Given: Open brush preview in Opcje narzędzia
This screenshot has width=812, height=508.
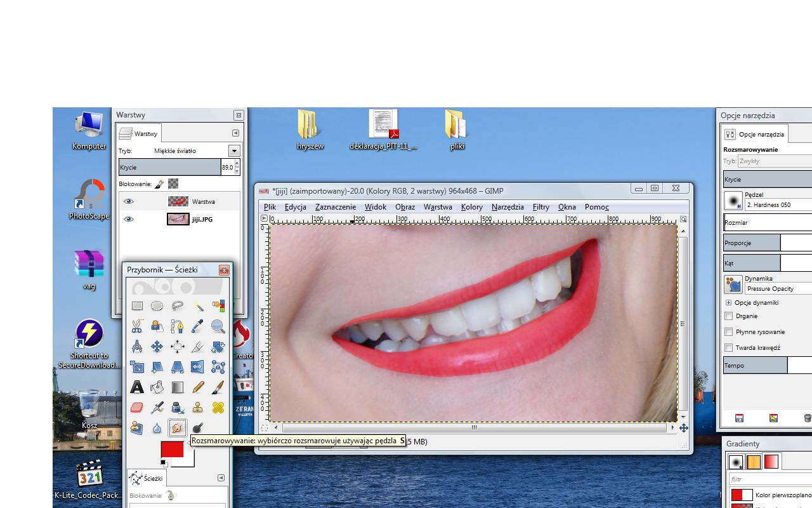Looking at the screenshot, I should coord(733,200).
